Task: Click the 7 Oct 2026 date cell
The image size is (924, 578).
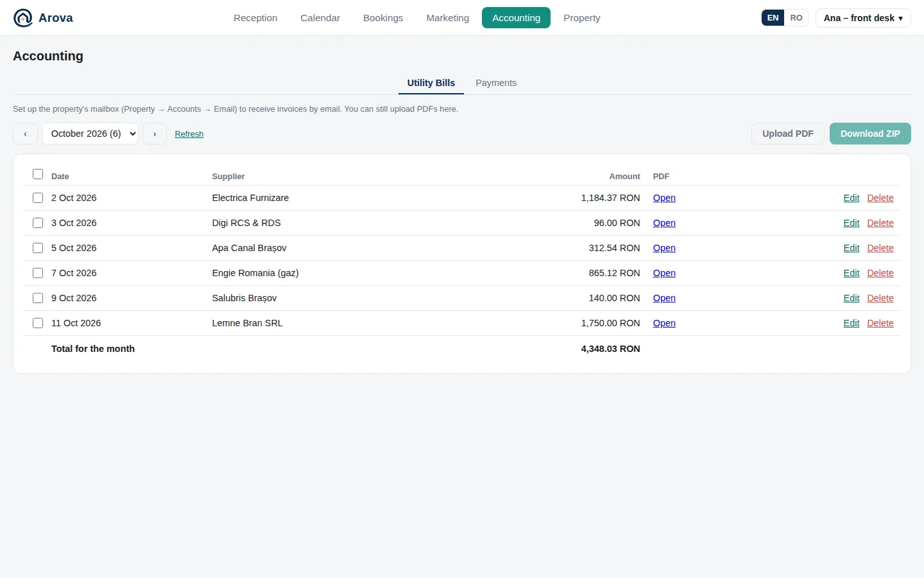Action: pos(74,273)
